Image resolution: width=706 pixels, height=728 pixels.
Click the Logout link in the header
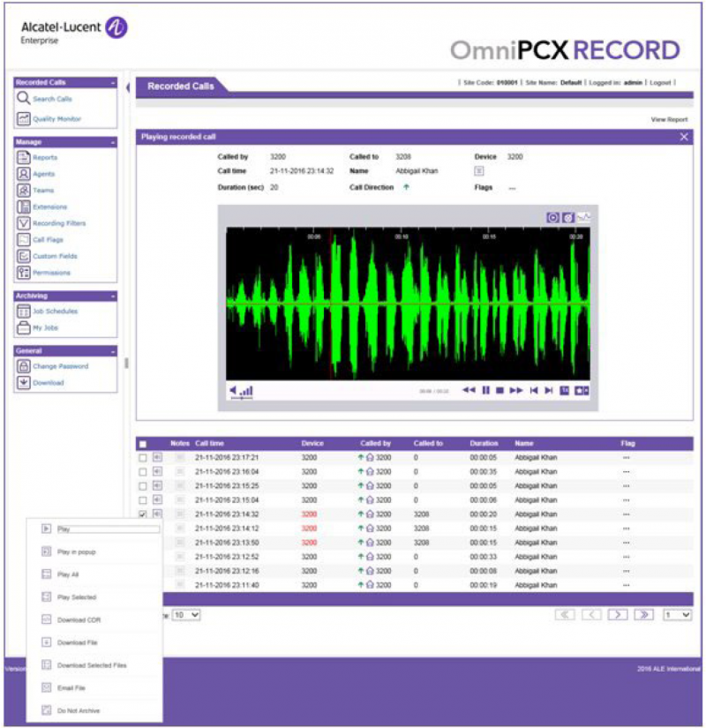658,81
